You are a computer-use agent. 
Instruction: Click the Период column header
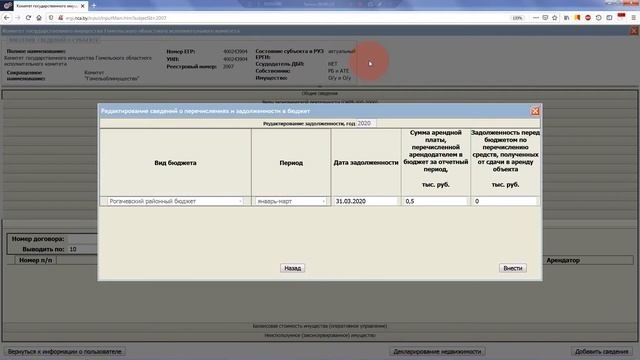(x=291, y=162)
